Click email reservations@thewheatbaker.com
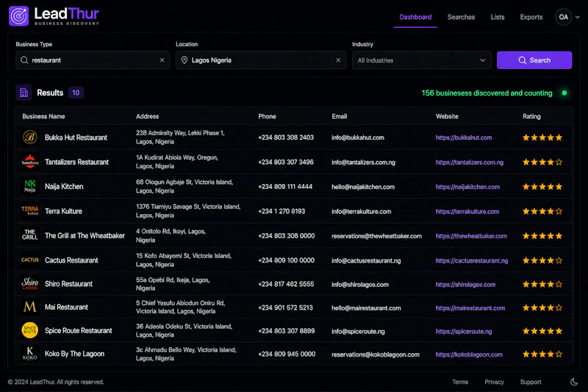 [376, 236]
